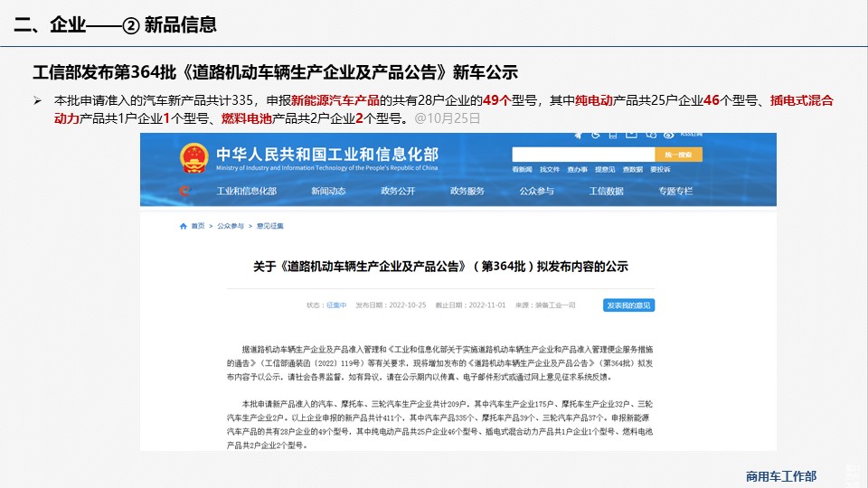Select the 政务服务 navigation item
Image resolution: width=868 pixels, height=488 pixels.
tap(467, 191)
